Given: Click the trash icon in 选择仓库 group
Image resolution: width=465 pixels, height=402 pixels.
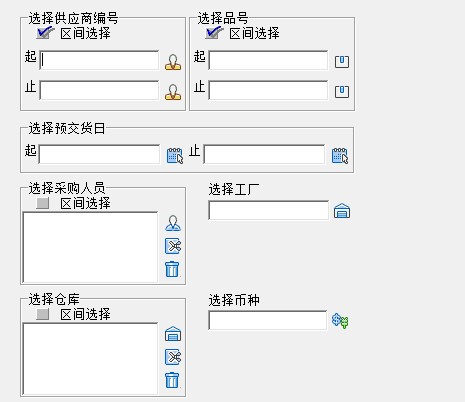Looking at the screenshot, I should click(172, 380).
